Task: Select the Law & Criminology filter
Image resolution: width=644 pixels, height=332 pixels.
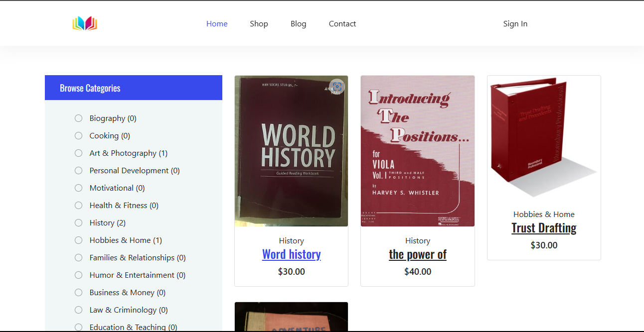Action: pos(78,310)
